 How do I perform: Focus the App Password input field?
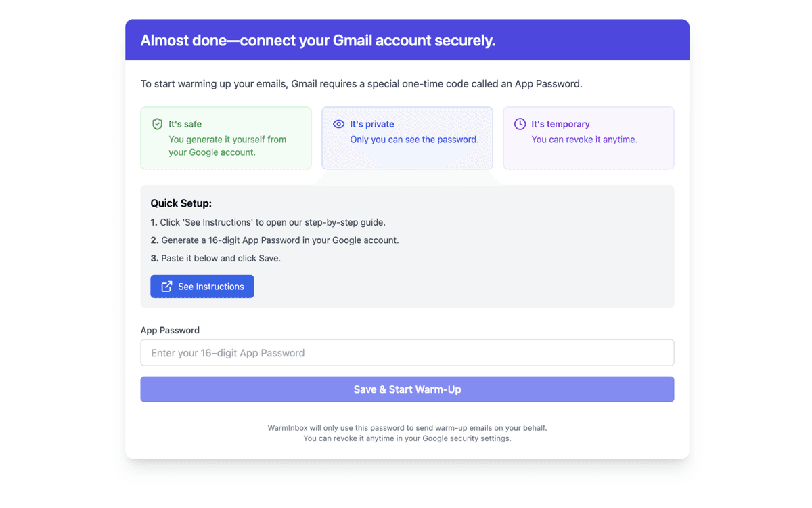407,353
